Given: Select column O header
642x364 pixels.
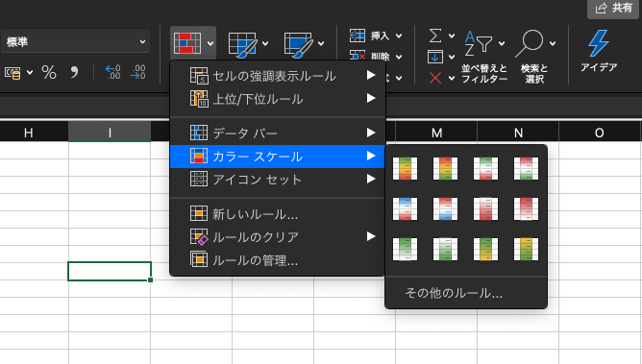Looking at the screenshot, I should tap(599, 133).
